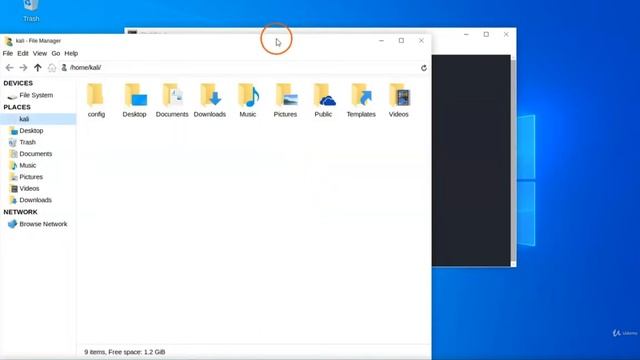
Task: Maximize the kali File Manager window
Action: coord(401,41)
